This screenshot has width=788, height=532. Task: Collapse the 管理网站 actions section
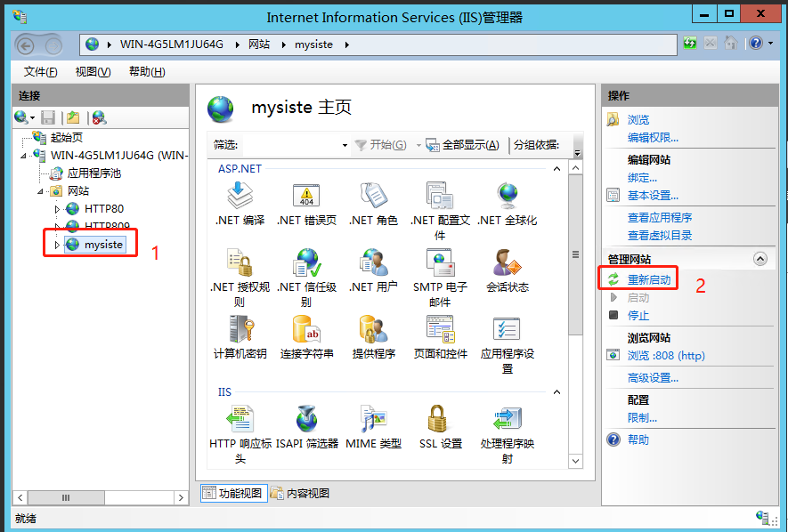760,259
